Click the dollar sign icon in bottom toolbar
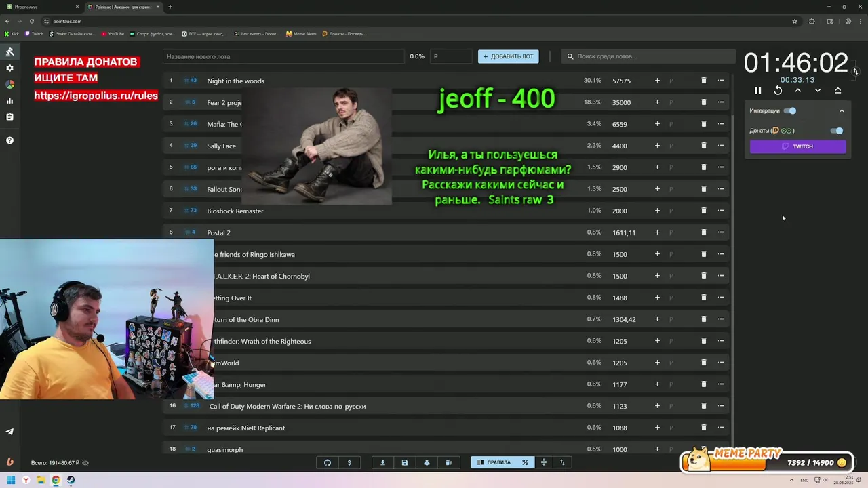Screen dimensions: 868x488 (349, 462)
